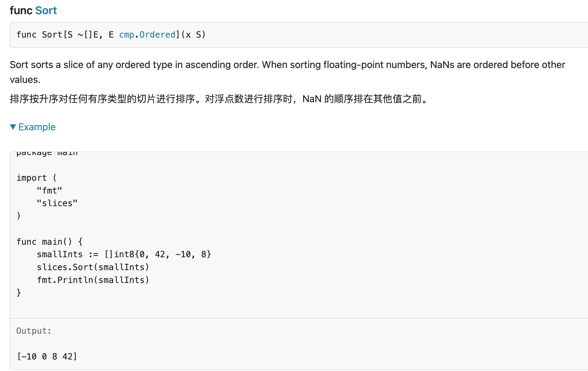Collapse the Example disclosure triangle
The height and width of the screenshot is (371, 588).
[13, 127]
